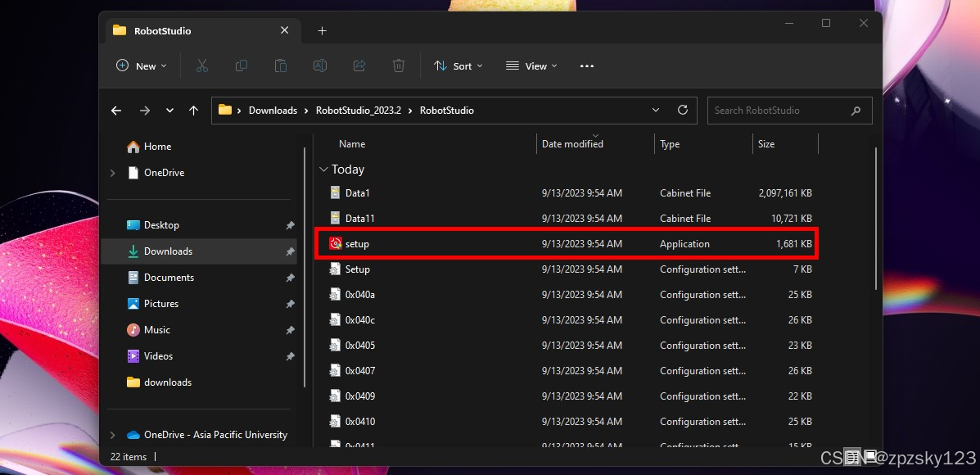This screenshot has width=980, height=475.
Task: Unpin Pictures using its pin icon
Action: click(x=290, y=304)
